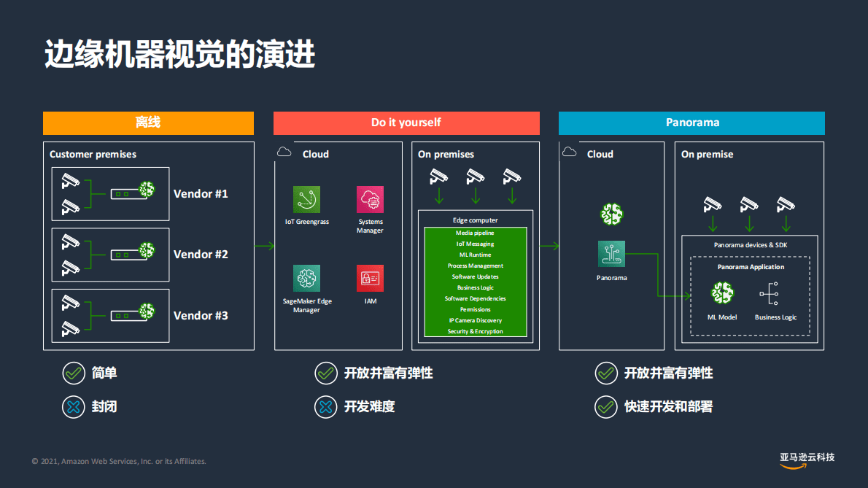
Task: Click the green Security & Encryption list bar
Action: coord(475,330)
